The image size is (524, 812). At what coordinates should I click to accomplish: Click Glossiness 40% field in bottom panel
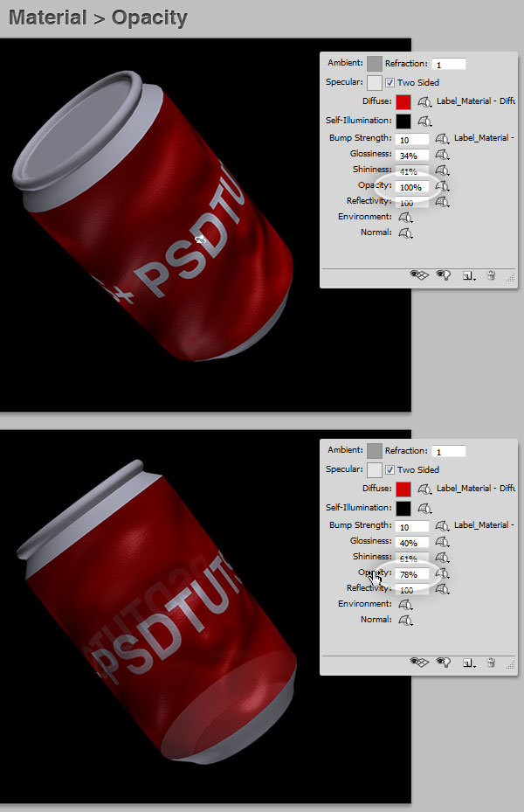[411, 543]
